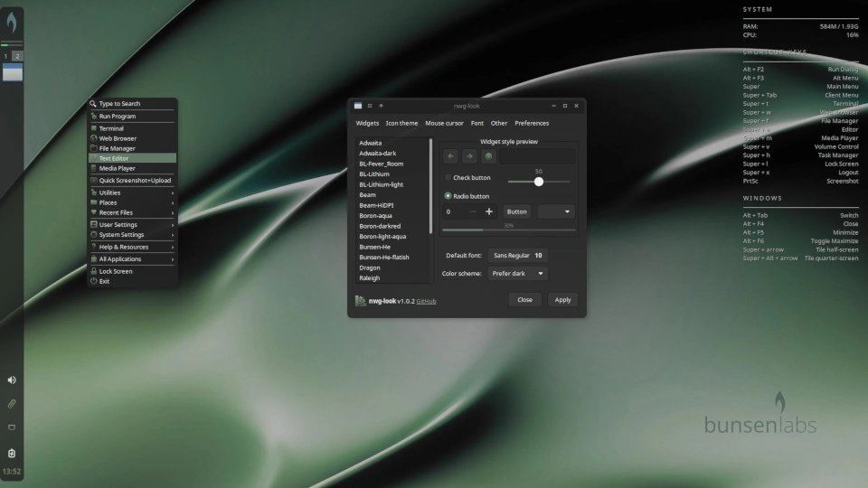The width and height of the screenshot is (868, 488).
Task: Toggle the Check button checkbox
Action: (x=448, y=178)
